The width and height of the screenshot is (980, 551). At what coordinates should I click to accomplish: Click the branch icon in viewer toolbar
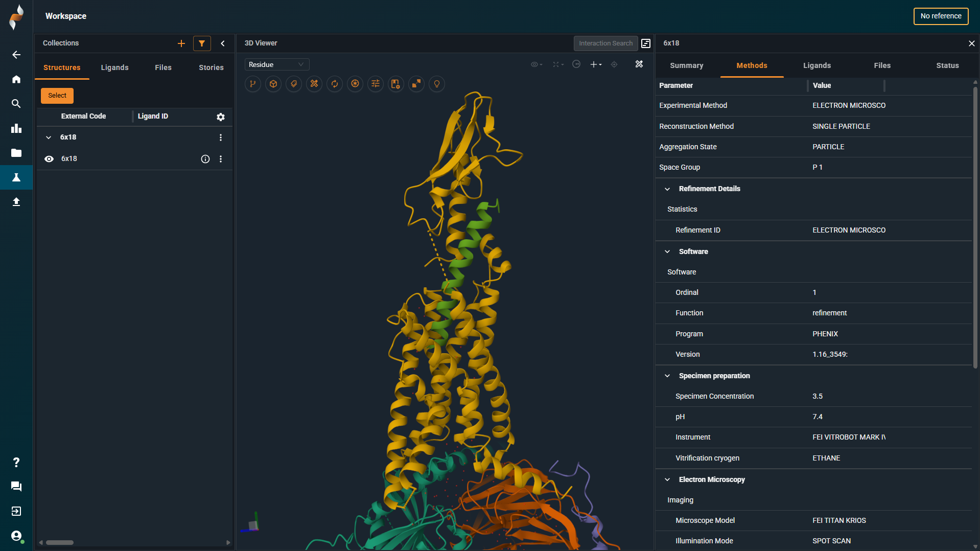(x=253, y=84)
